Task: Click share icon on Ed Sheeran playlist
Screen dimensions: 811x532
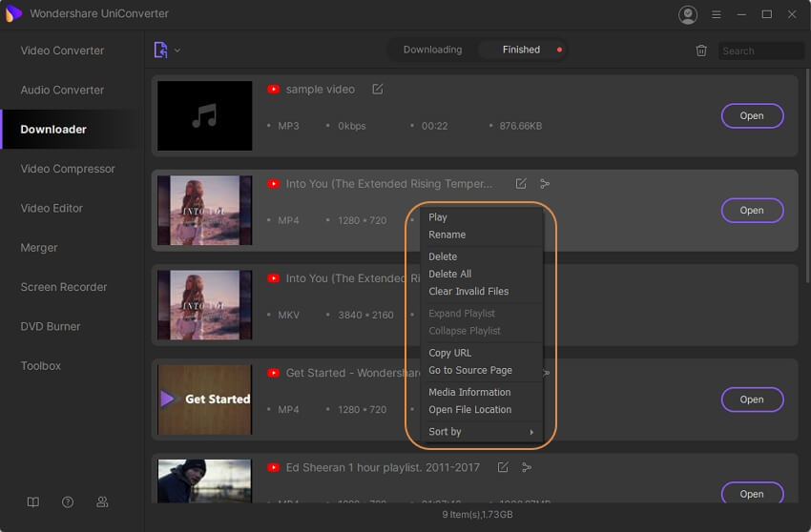Action: 526,467
